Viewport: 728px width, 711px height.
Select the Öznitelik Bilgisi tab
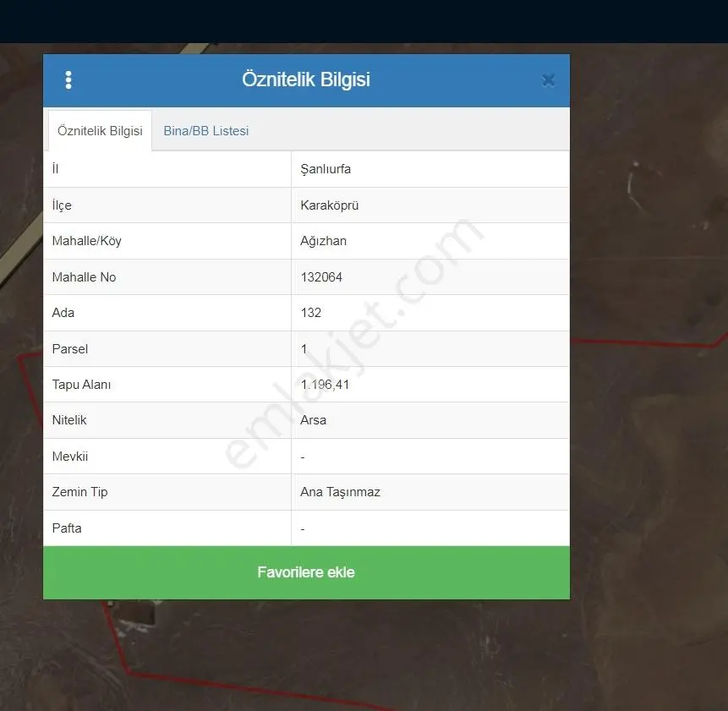click(x=100, y=131)
